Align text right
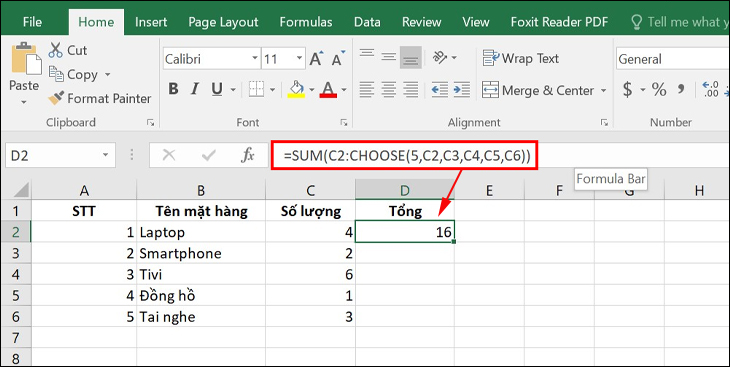This screenshot has height=367, width=730. 410,89
